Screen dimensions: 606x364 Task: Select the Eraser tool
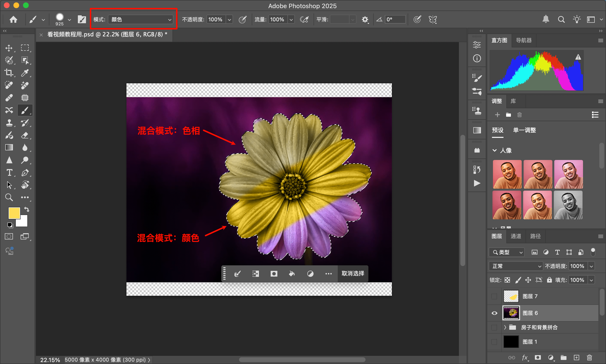click(x=25, y=135)
